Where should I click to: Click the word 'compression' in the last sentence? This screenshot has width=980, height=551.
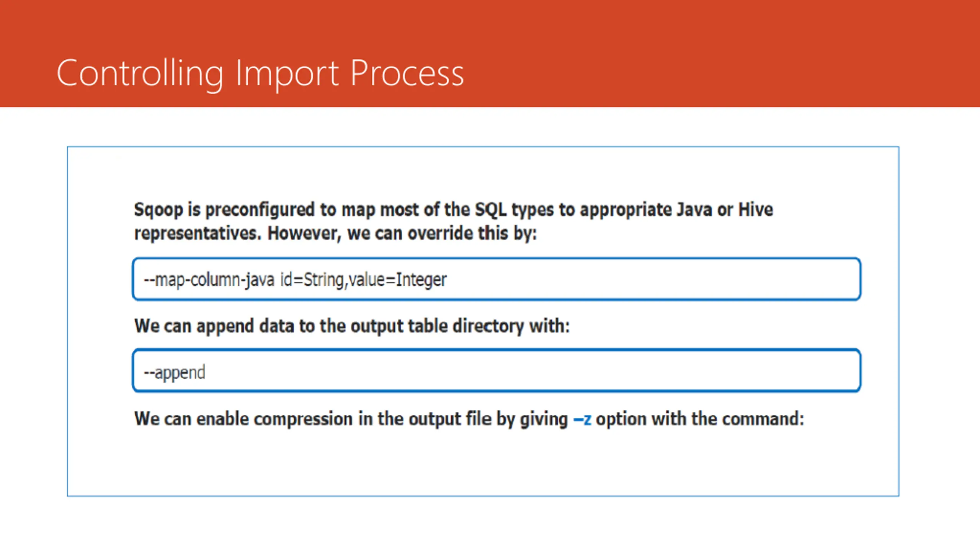click(304, 419)
